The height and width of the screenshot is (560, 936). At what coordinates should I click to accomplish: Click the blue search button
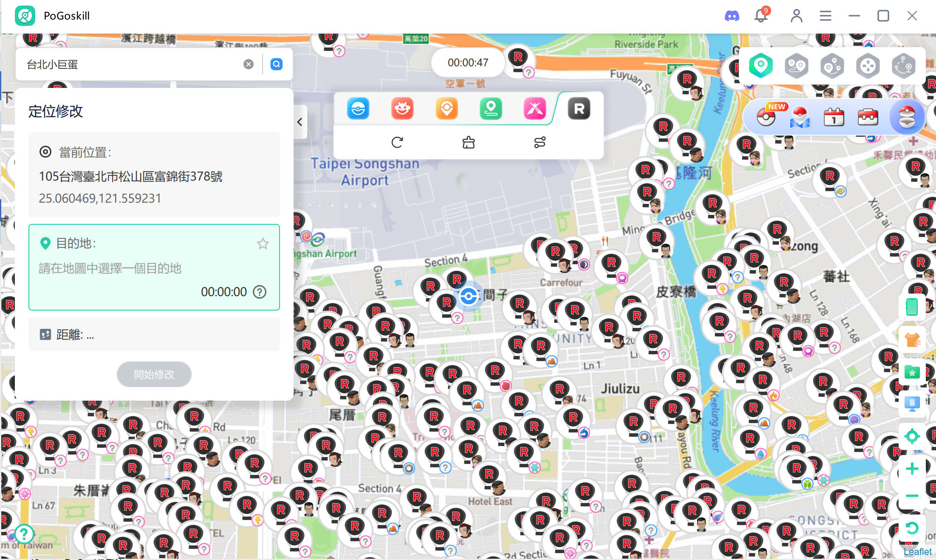point(277,64)
